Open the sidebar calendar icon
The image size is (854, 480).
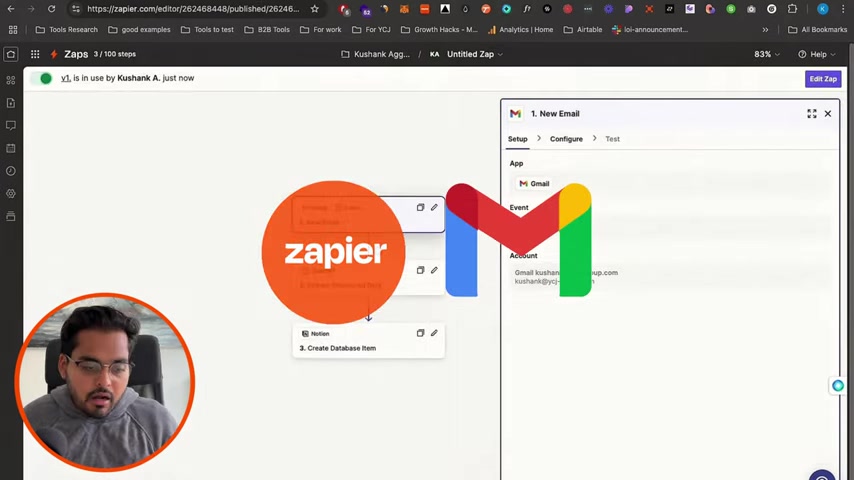click(x=11, y=148)
